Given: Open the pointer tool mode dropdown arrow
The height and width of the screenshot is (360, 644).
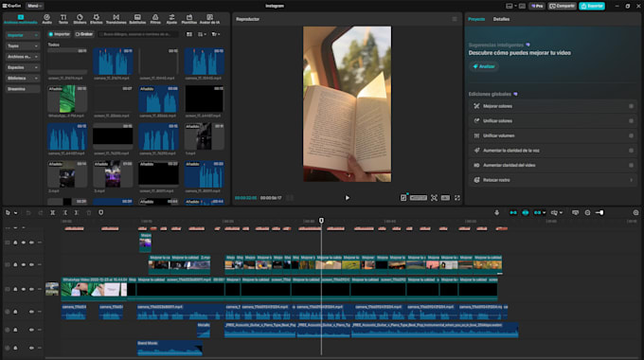Looking at the screenshot, I should click(15, 213).
